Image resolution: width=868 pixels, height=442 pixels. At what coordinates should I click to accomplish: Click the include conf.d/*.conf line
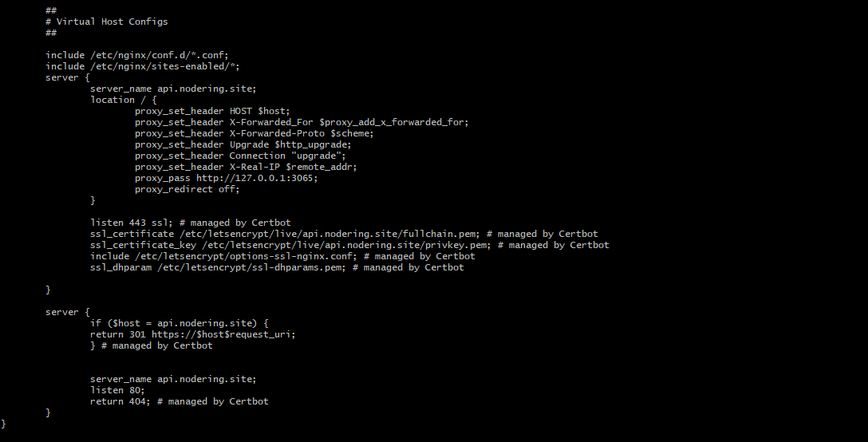pyautogui.click(x=136, y=55)
